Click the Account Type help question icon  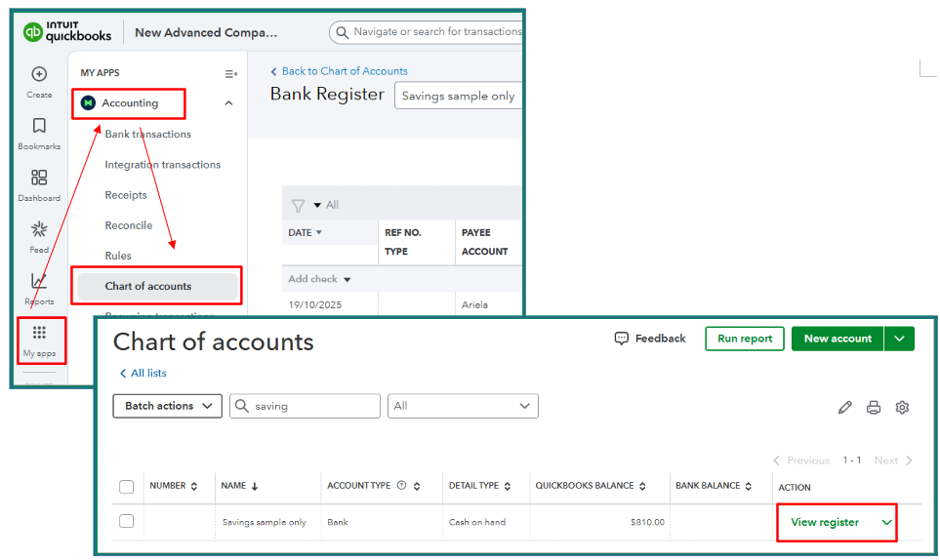[x=401, y=486]
